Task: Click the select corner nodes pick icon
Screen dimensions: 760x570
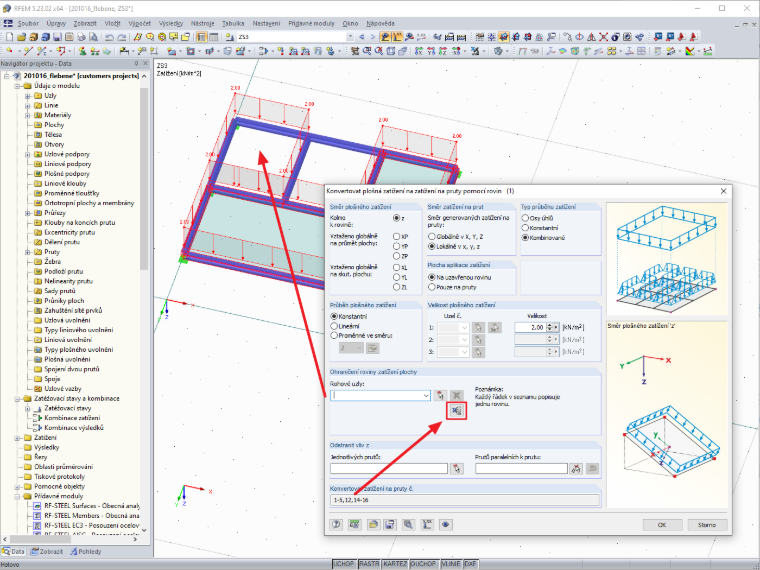Action: click(440, 396)
